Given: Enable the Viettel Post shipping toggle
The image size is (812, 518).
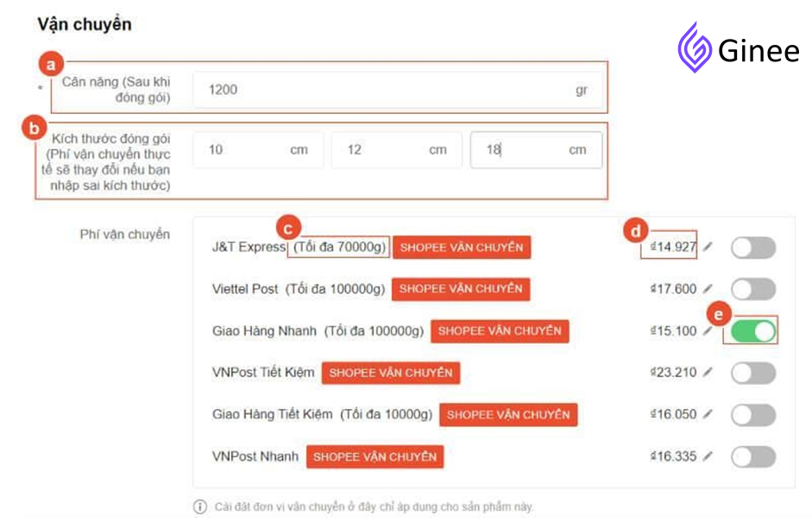Looking at the screenshot, I should (x=753, y=289).
